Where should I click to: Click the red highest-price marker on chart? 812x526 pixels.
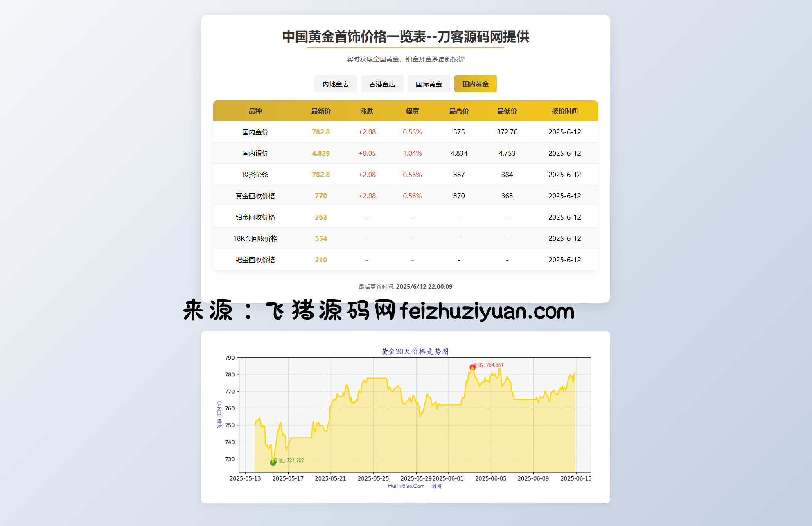click(x=472, y=367)
